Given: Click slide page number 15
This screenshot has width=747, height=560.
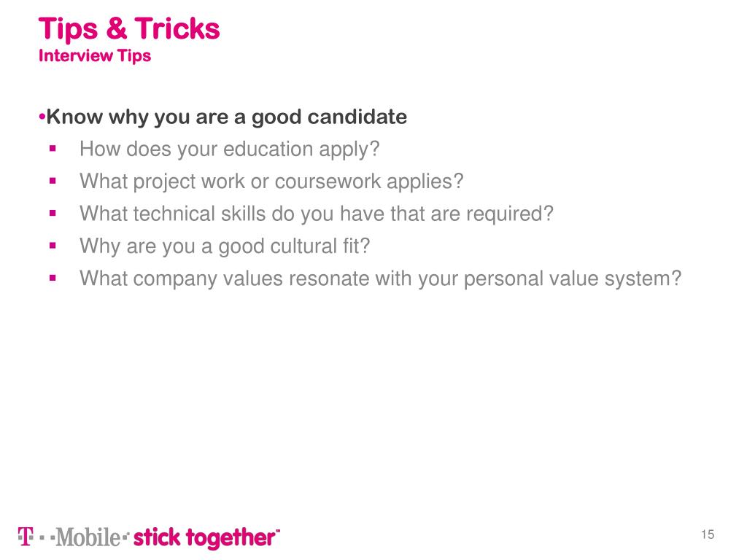Looking at the screenshot, I should coord(707,535).
